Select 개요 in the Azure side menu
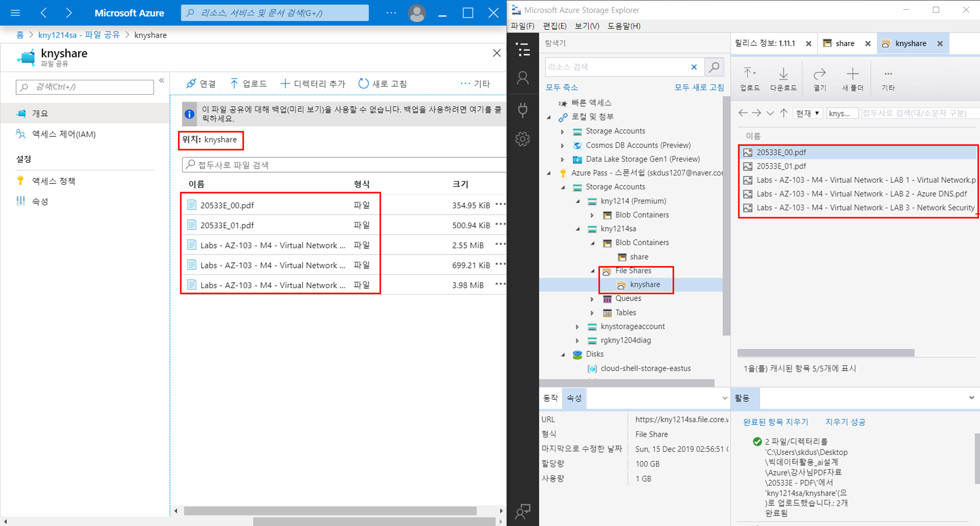 85,114
